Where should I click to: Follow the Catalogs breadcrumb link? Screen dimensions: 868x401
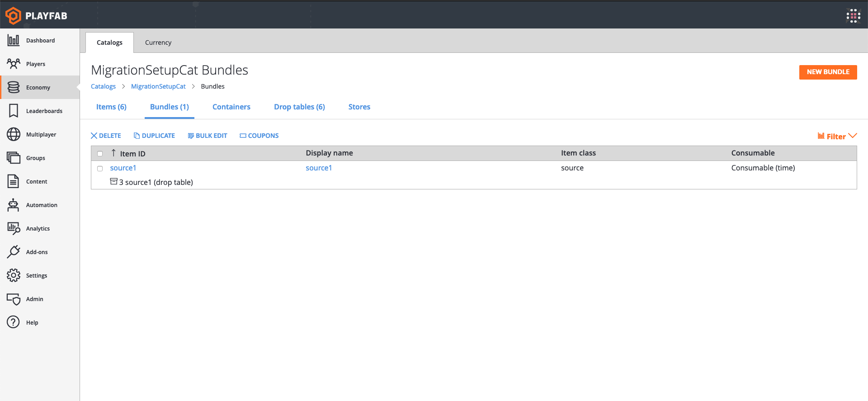click(103, 86)
